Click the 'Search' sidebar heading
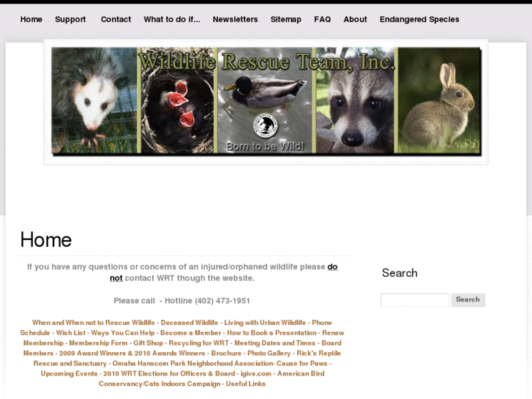Image resolution: width=532 pixels, height=399 pixels. (400, 272)
